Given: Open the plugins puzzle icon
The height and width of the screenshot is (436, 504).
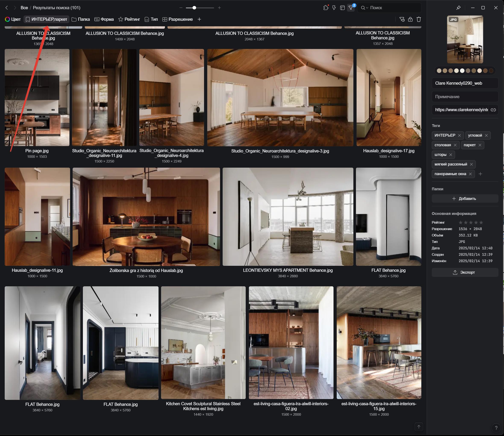Looking at the screenshot, I should [326, 7].
